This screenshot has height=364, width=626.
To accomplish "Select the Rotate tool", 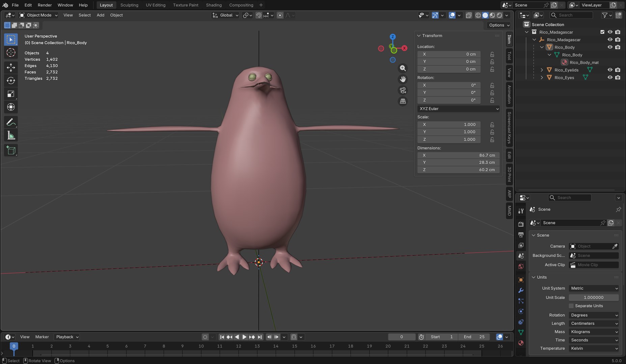I will 11,81.
